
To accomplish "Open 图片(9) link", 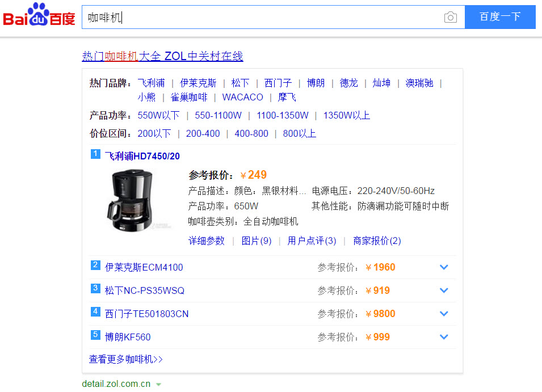I will coord(257,241).
